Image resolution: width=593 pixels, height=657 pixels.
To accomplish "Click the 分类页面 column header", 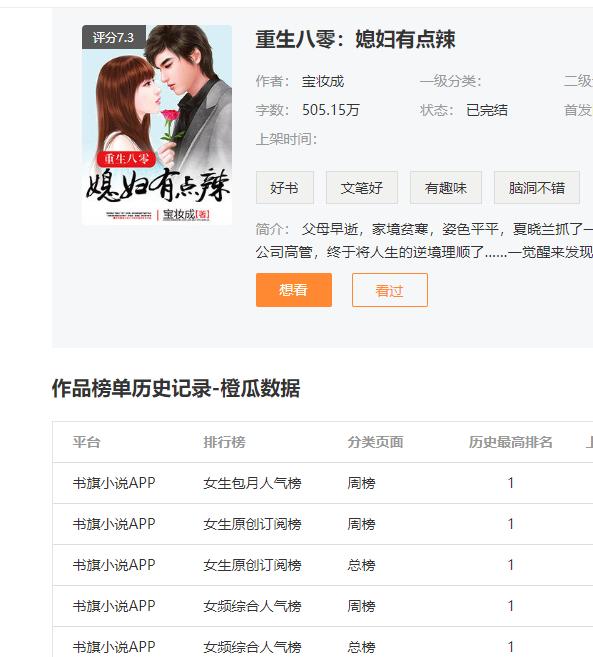I will point(375,442).
